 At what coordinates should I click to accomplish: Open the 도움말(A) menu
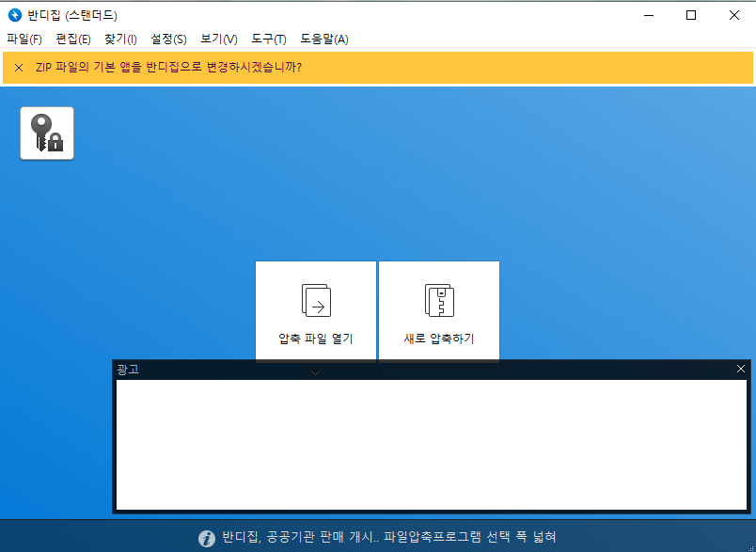(x=324, y=39)
